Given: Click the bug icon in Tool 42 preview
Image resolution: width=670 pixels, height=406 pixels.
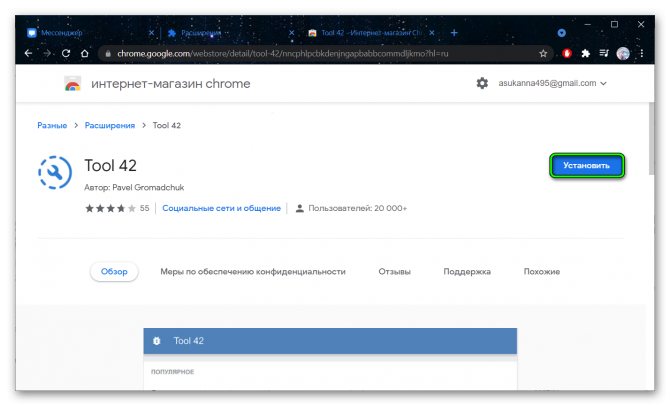Looking at the screenshot, I should tap(156, 341).
